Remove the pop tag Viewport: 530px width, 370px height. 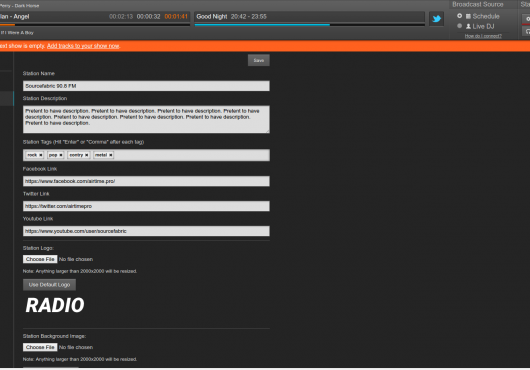point(61,155)
